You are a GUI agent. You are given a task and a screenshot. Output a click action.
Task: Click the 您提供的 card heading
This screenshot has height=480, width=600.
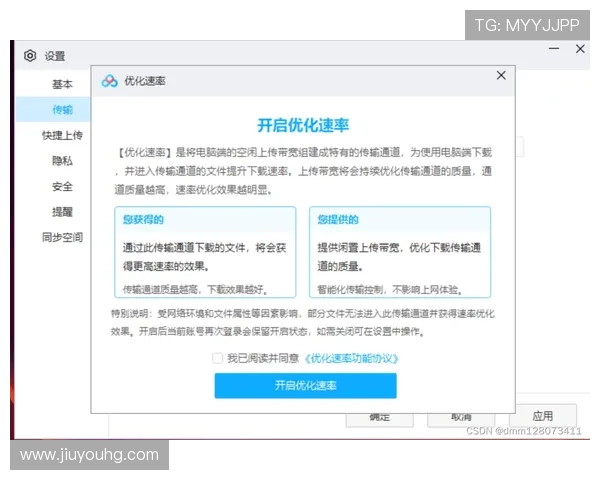point(338,219)
